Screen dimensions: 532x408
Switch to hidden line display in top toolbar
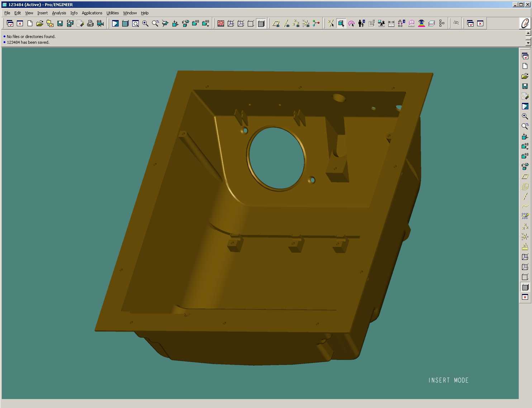pos(241,24)
